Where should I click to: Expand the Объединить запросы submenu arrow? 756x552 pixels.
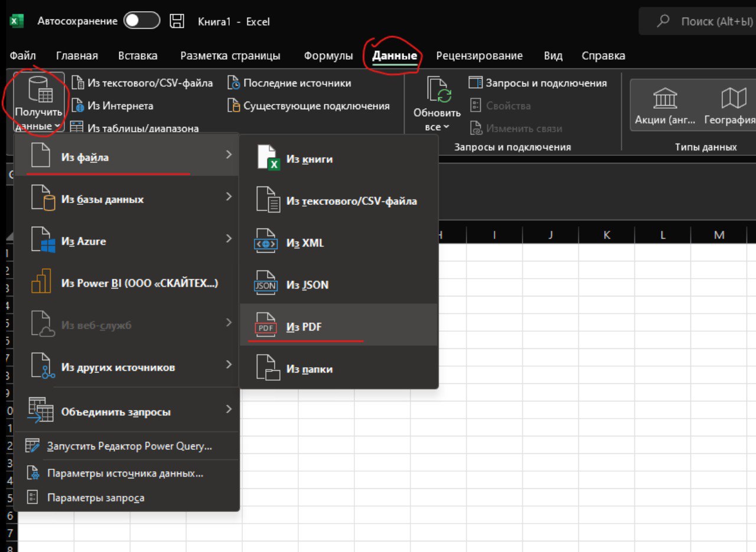pyautogui.click(x=229, y=409)
